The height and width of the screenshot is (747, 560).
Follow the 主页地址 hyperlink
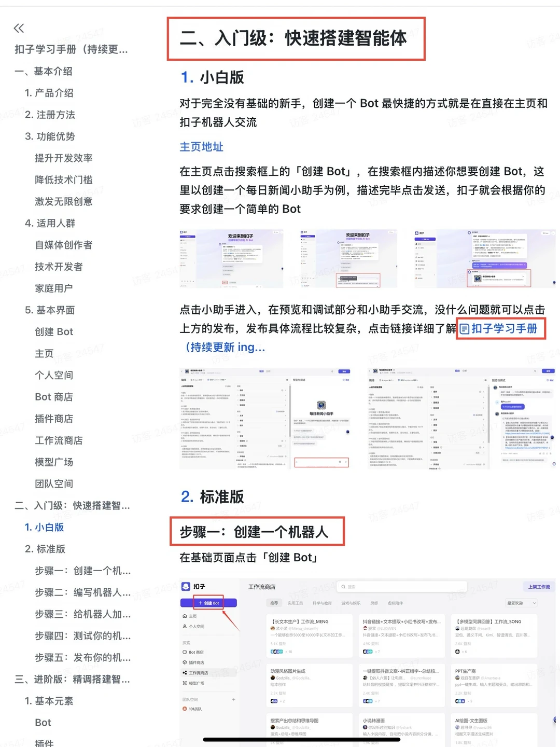201,147
